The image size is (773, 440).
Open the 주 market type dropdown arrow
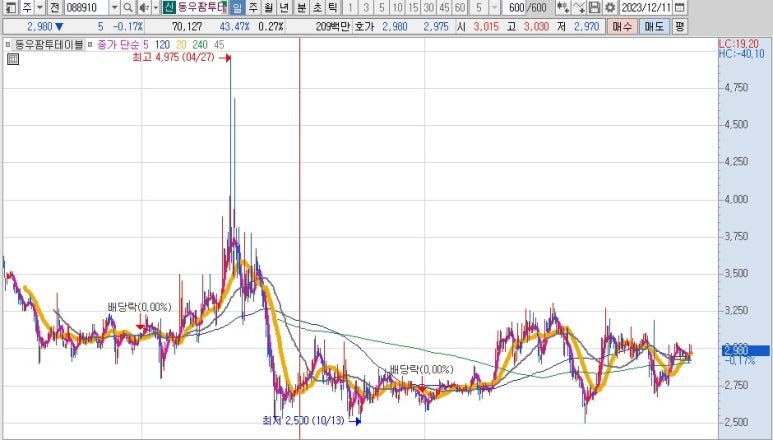pos(40,7)
